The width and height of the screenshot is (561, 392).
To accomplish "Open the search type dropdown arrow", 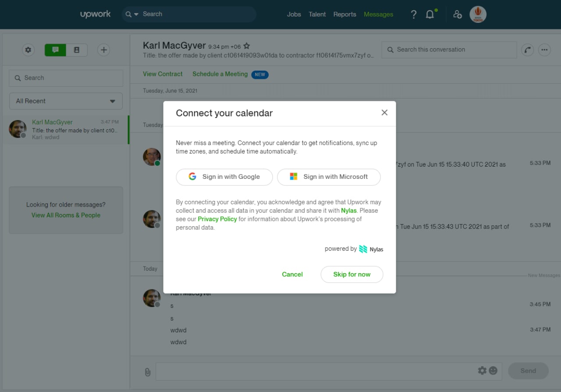I will pos(135,14).
